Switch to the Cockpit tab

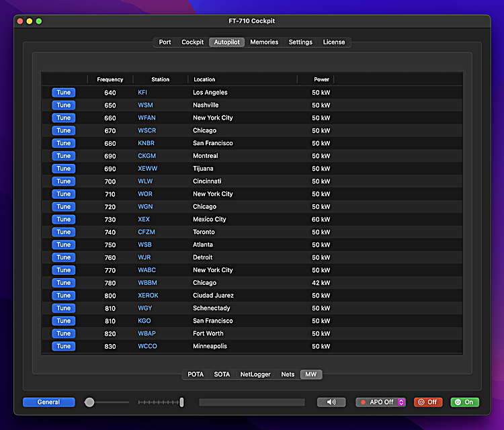[x=193, y=42]
